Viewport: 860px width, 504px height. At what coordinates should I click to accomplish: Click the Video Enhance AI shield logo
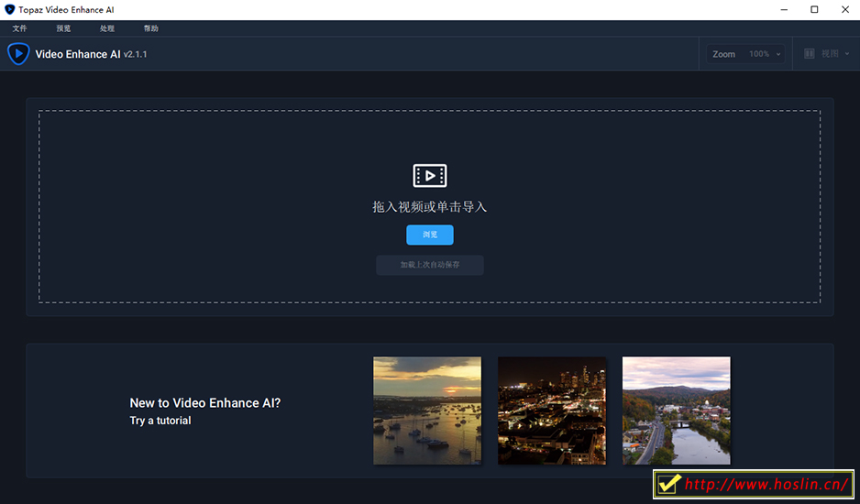(18, 54)
